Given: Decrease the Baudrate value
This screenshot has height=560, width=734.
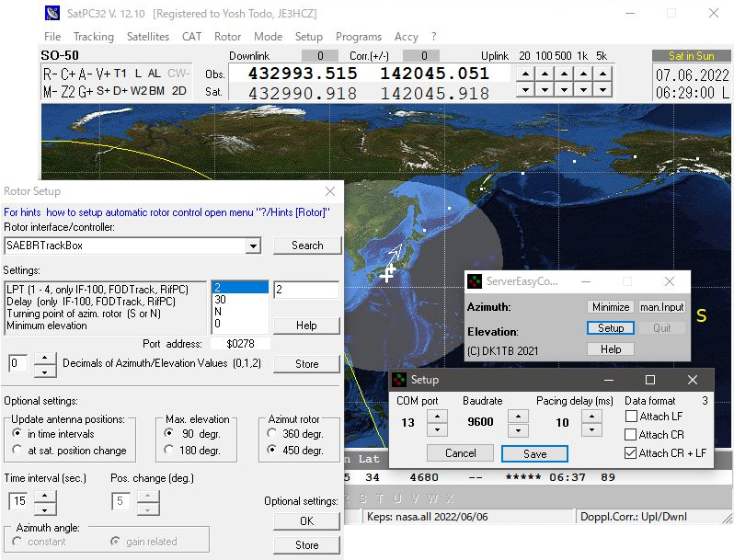Looking at the screenshot, I should (x=518, y=429).
